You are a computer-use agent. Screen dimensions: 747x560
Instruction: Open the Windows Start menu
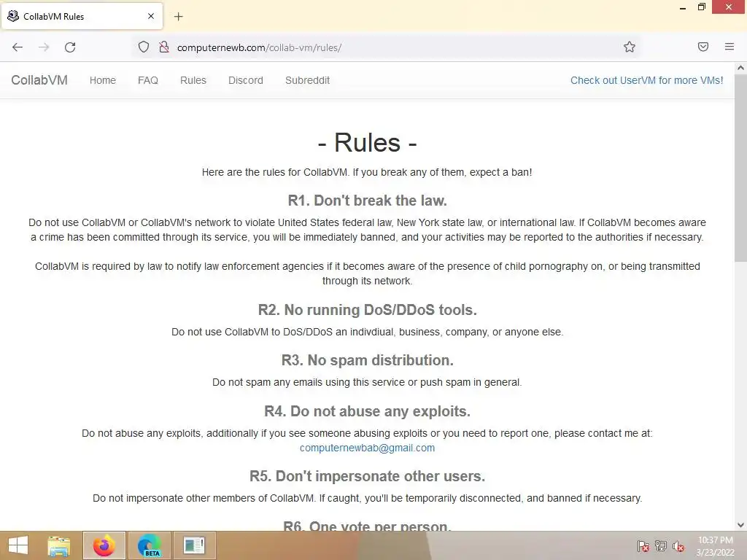click(18, 545)
